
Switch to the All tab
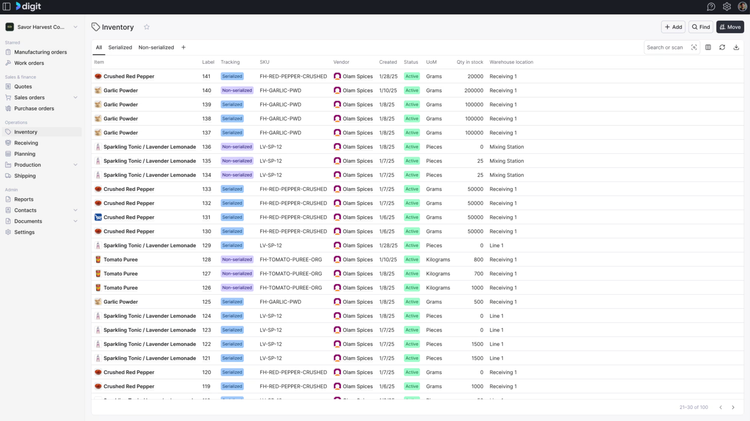tap(99, 47)
